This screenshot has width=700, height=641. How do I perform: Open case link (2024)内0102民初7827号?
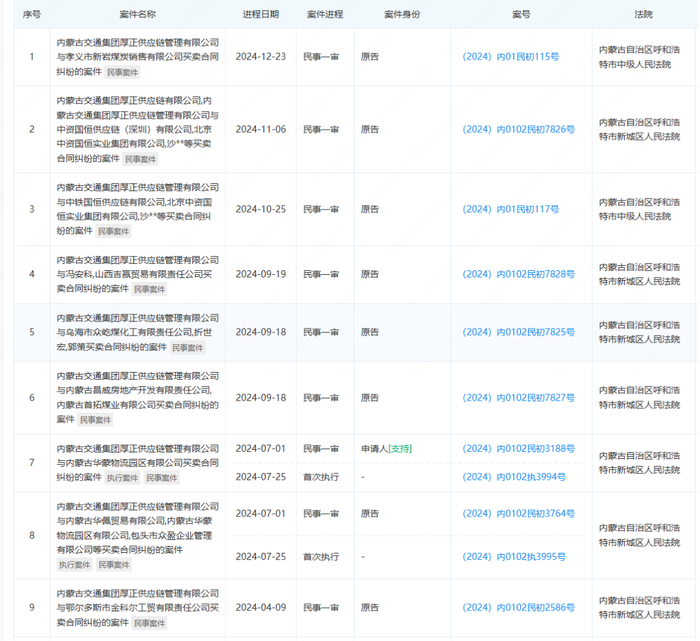tap(518, 398)
